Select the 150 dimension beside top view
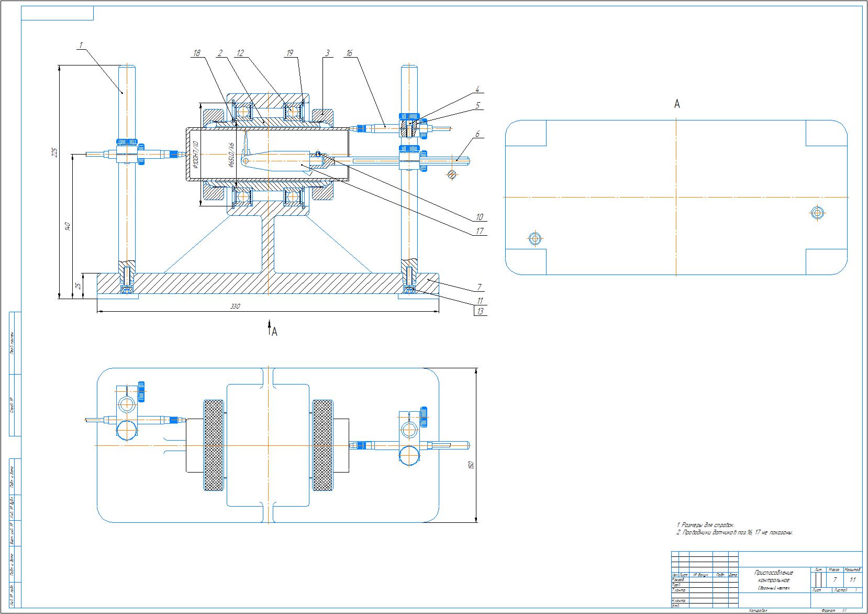868x614 pixels. coord(471,464)
